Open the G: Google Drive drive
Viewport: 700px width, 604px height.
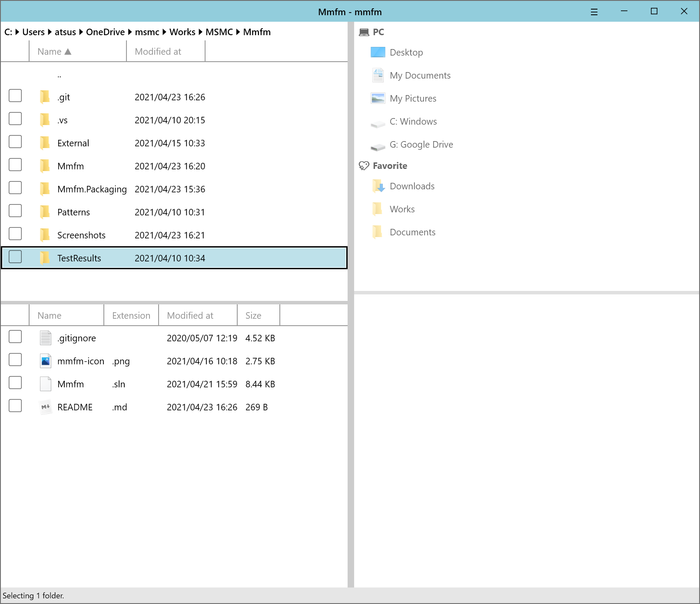(421, 145)
